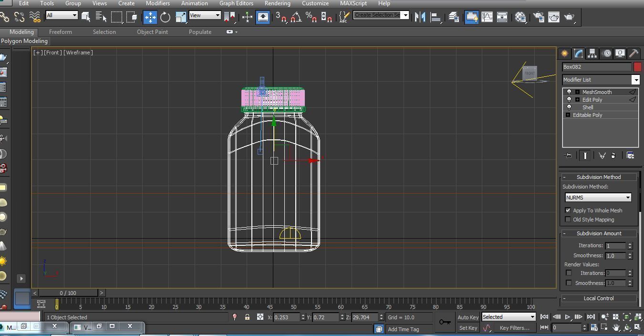Open the MAXScript menu
The width and height of the screenshot is (644, 336).
coord(353,3)
